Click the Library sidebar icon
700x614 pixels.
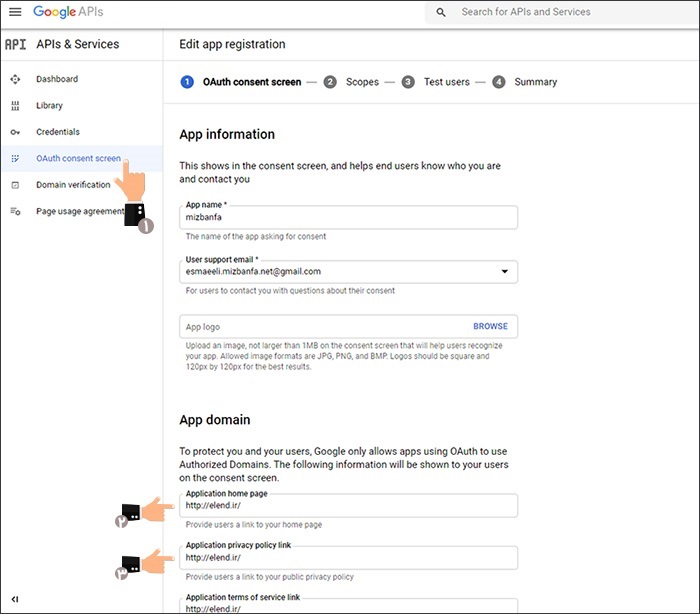tap(15, 106)
